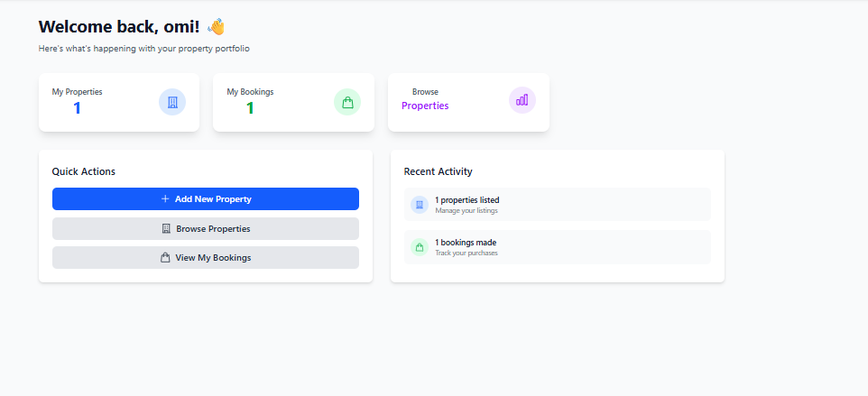Viewport: 868px width, 396px height.
Task: Click the building icon on Browse Properties button
Action: (x=166, y=228)
